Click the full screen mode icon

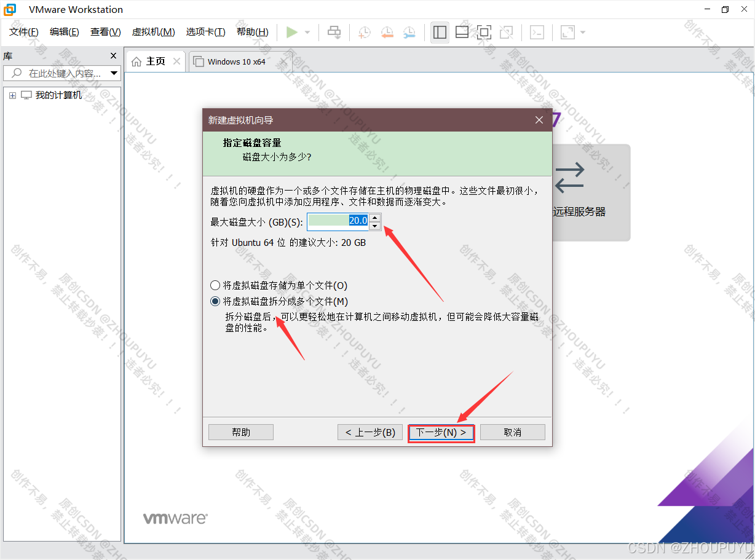point(484,32)
